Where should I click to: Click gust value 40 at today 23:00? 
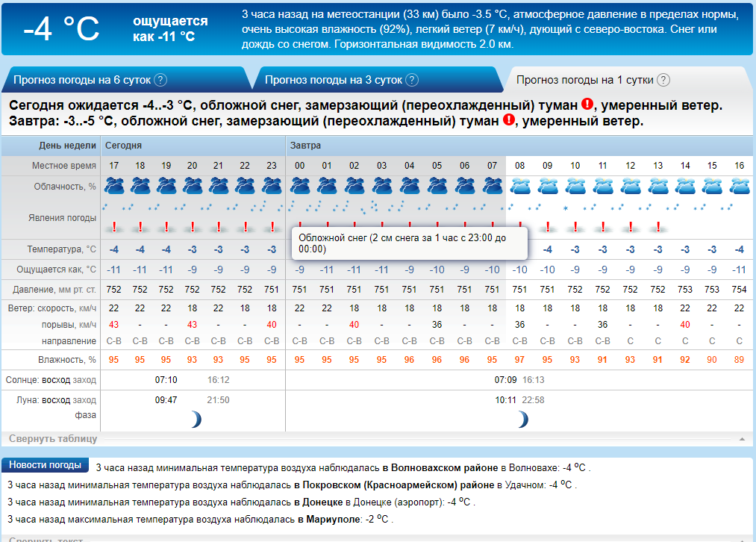(x=272, y=325)
